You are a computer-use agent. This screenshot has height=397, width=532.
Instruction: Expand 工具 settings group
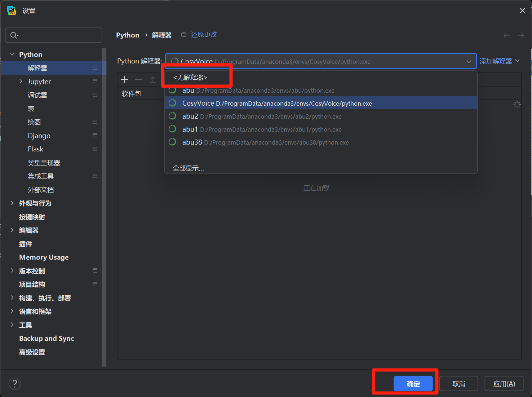tap(12, 325)
